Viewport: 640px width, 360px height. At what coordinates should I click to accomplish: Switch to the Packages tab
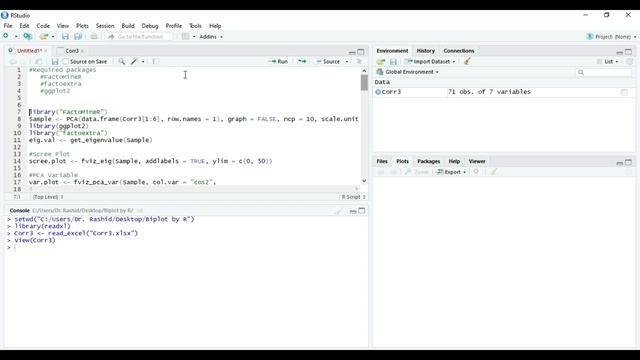(x=428, y=161)
